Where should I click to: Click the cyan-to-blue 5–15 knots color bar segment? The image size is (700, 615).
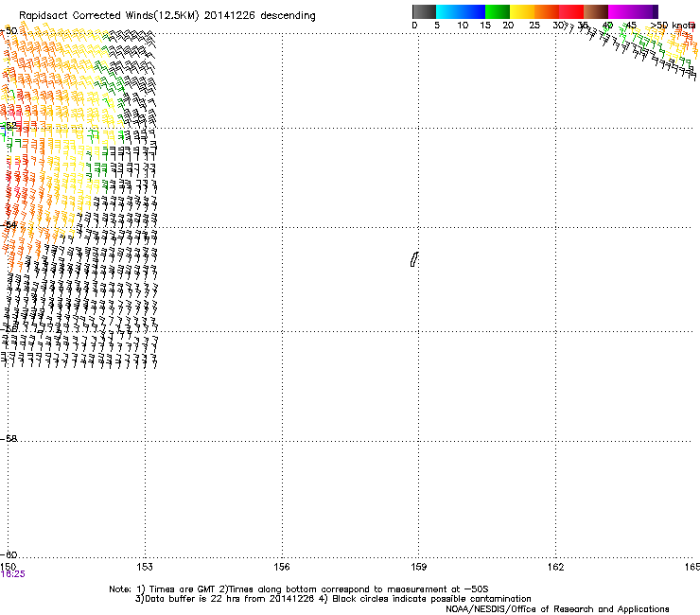click(461, 11)
